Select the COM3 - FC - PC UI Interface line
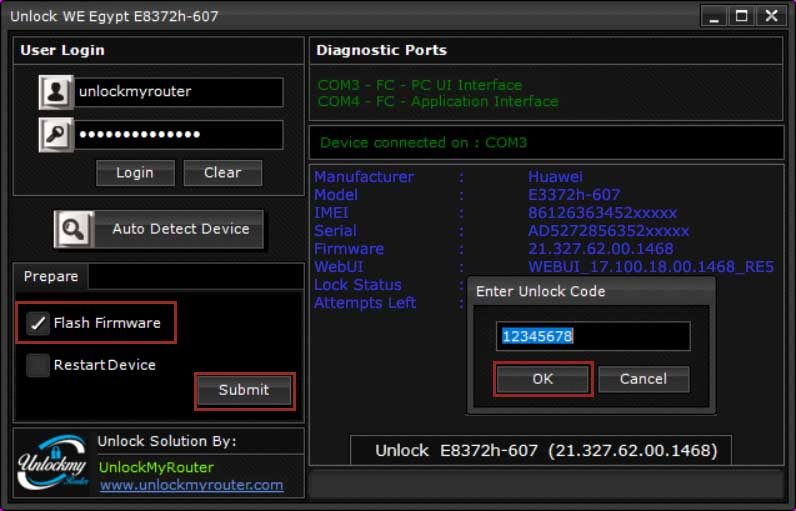 click(x=420, y=85)
